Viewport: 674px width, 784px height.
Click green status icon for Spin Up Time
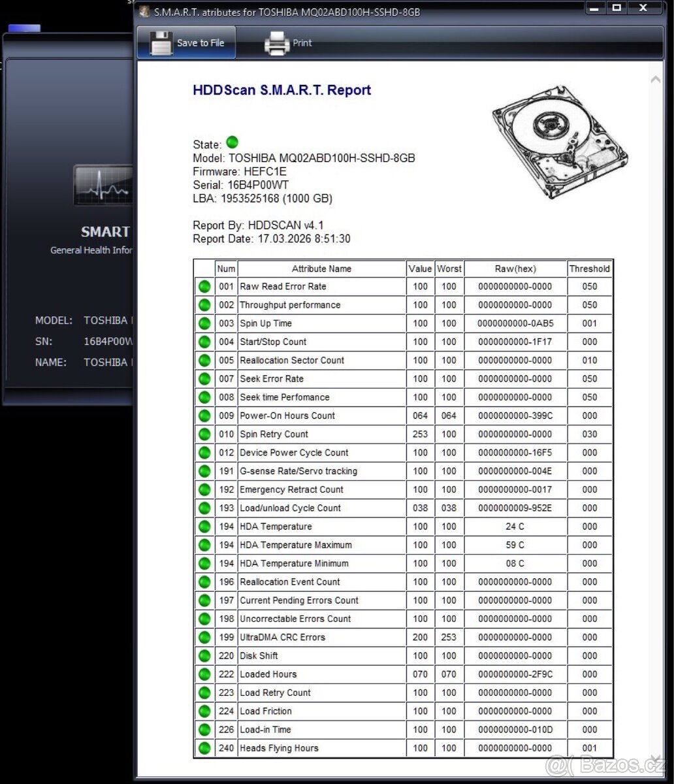tap(204, 323)
